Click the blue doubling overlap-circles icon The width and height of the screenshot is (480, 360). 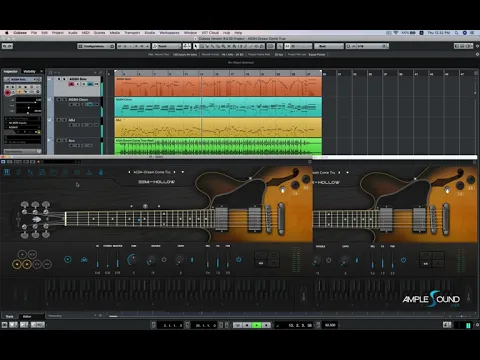tap(84, 259)
